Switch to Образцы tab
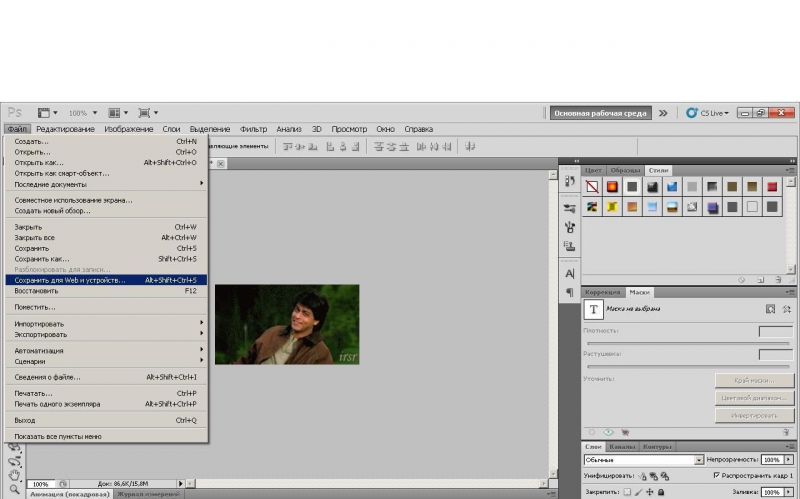Image resolution: width=800 pixels, height=499 pixels. [624, 170]
